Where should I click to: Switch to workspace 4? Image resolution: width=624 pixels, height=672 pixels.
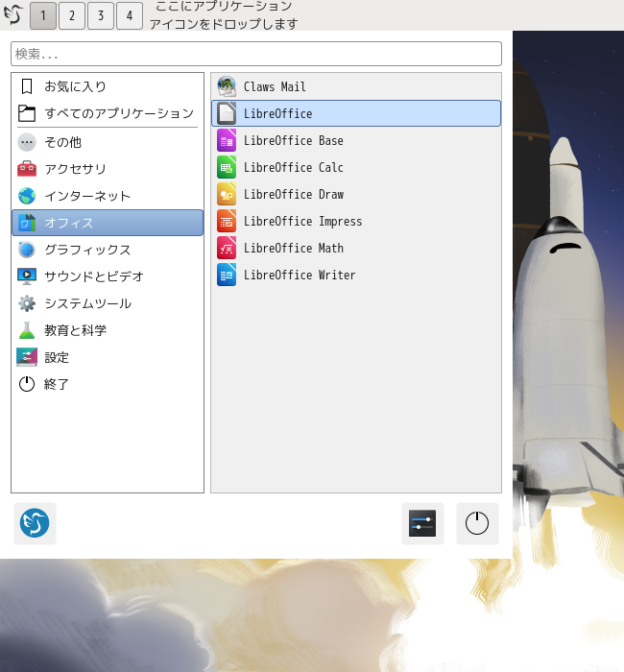point(130,15)
